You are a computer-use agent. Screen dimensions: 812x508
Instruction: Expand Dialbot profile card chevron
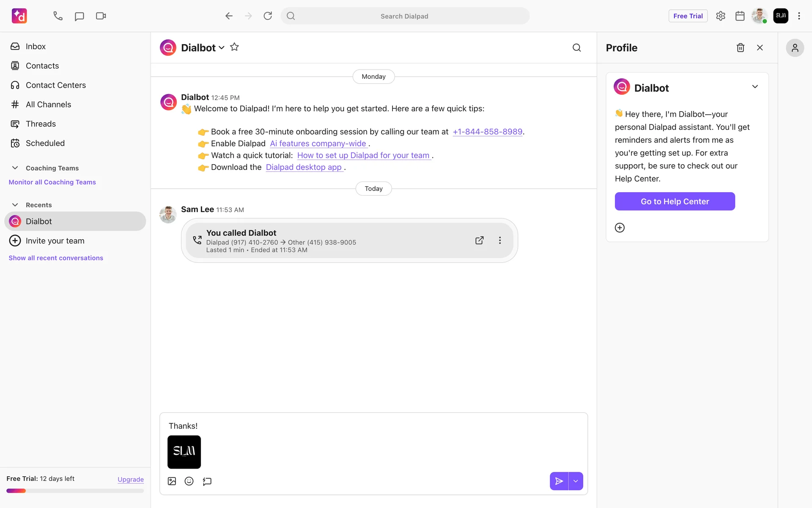tap(755, 87)
